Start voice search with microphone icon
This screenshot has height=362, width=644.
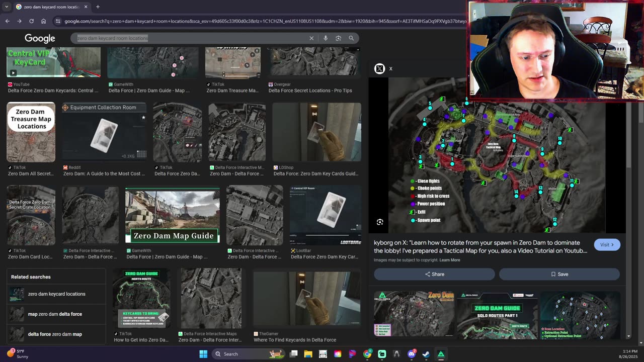(x=326, y=38)
